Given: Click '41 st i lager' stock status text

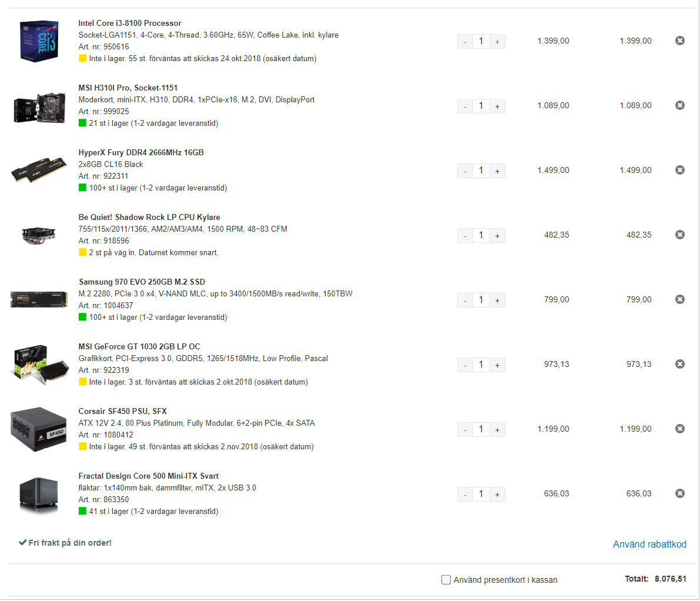Looking at the screenshot, I should 153,512.
